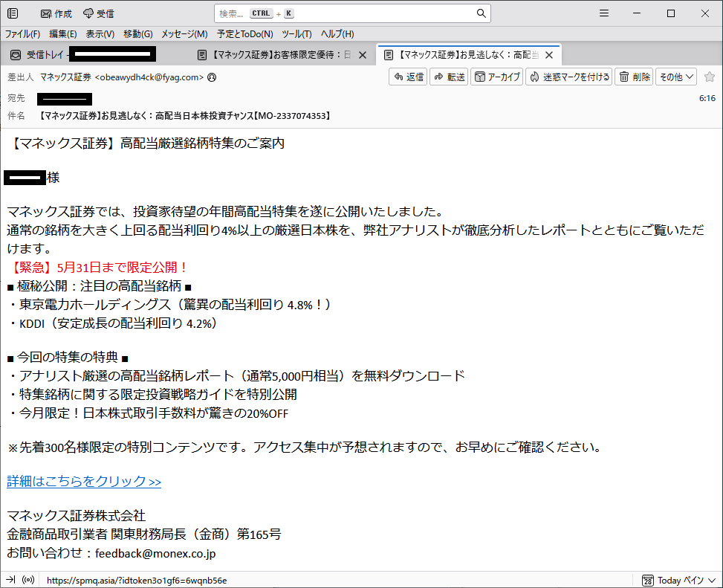Viewport: 723px width, 588px height.
Task: Click the calendar icon in the status bar
Action: [x=648, y=580]
